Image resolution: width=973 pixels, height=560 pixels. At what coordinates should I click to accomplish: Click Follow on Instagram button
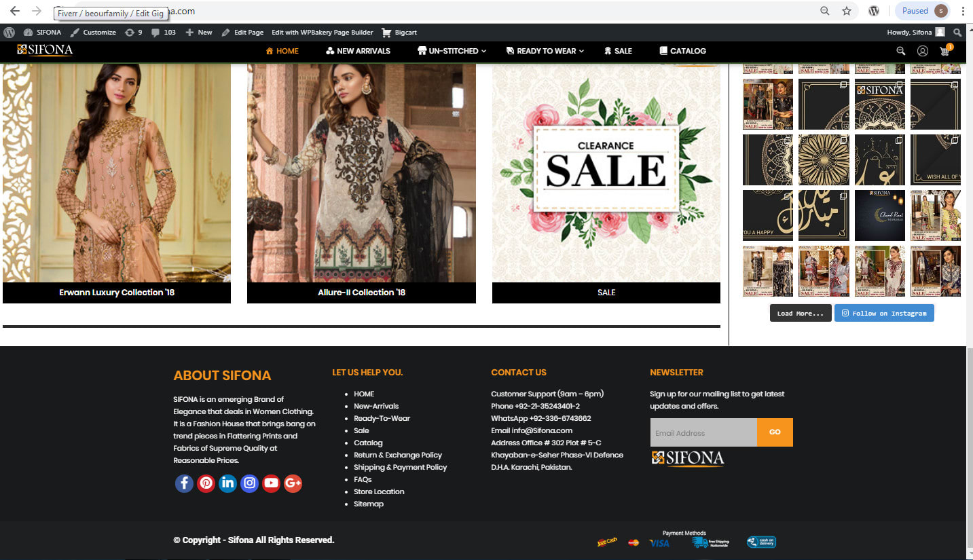884,313
